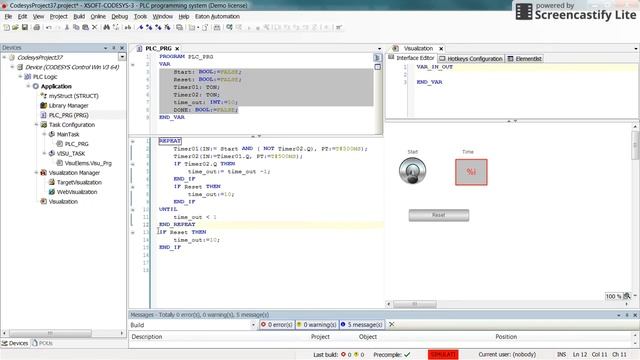Click the red SIMULATION status indicator
Screen dimensions: 640x360
tap(443, 354)
